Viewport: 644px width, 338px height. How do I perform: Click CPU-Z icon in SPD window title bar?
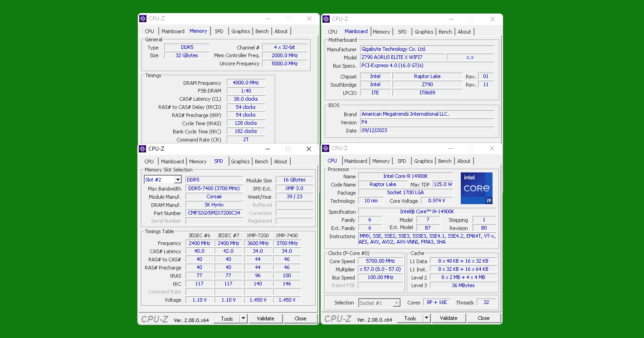click(x=142, y=149)
